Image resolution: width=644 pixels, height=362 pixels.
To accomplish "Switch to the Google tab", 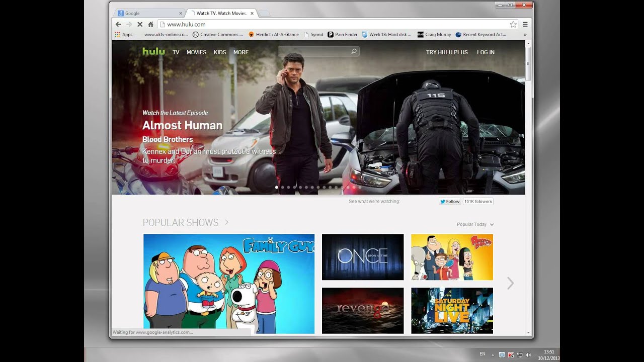I will pos(149,13).
